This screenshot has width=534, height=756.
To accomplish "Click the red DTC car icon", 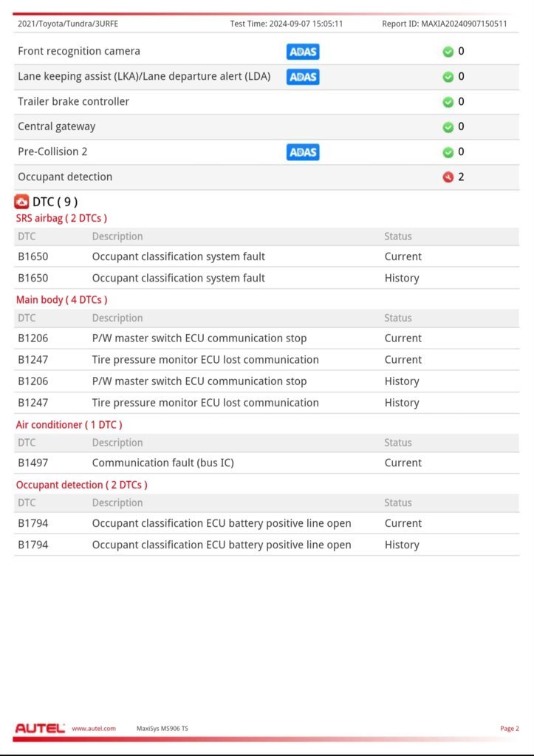I will (21, 202).
